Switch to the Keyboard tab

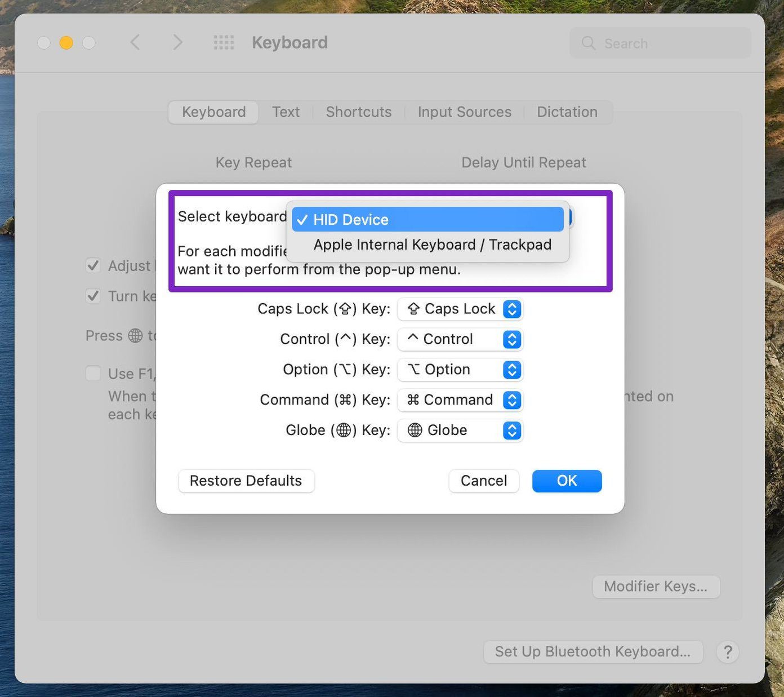click(213, 112)
